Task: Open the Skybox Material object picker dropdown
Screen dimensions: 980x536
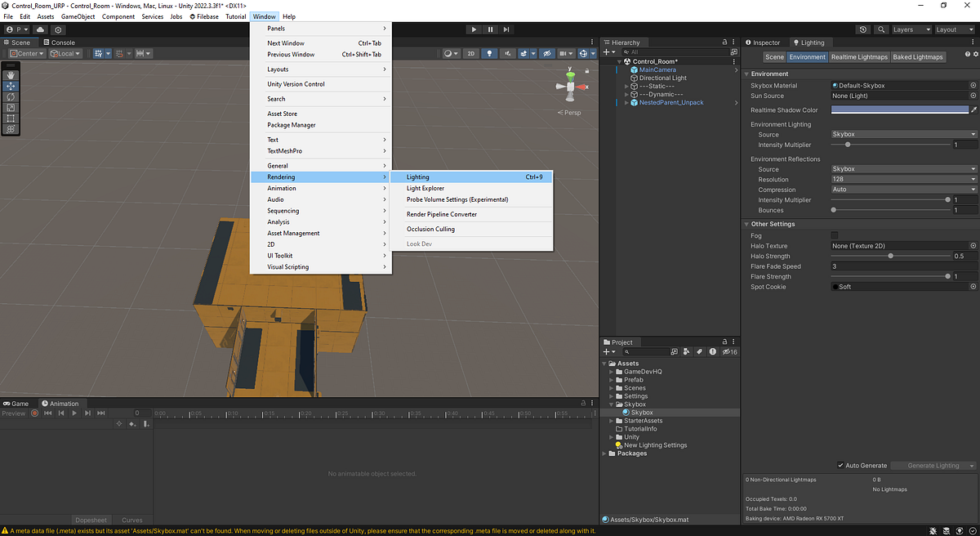Action: coord(972,85)
